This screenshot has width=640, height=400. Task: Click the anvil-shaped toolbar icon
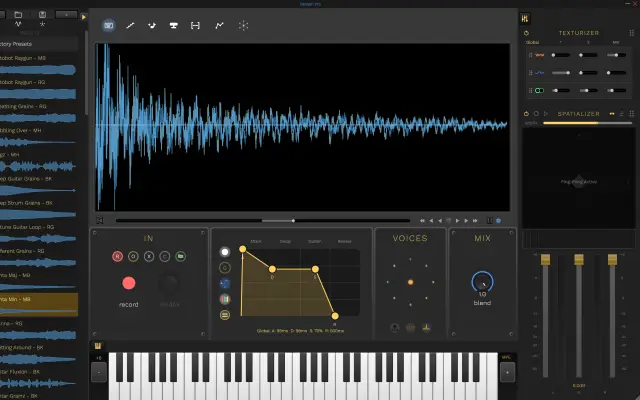[x=173, y=25]
